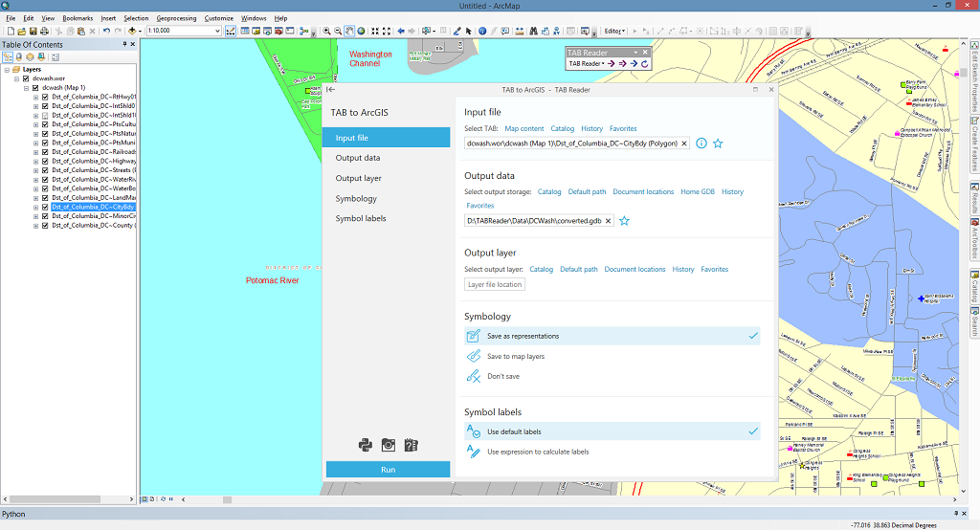Toggle visibility of dcwash.wor group

(x=26, y=78)
